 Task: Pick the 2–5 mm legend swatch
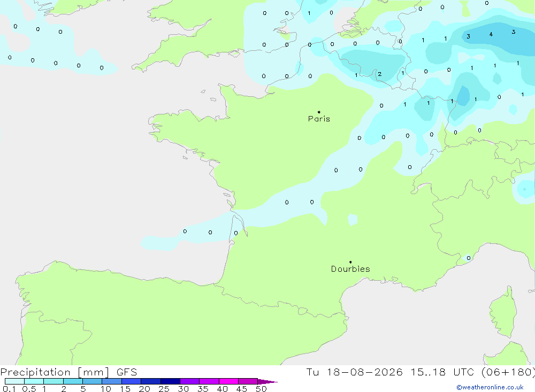pos(73,381)
